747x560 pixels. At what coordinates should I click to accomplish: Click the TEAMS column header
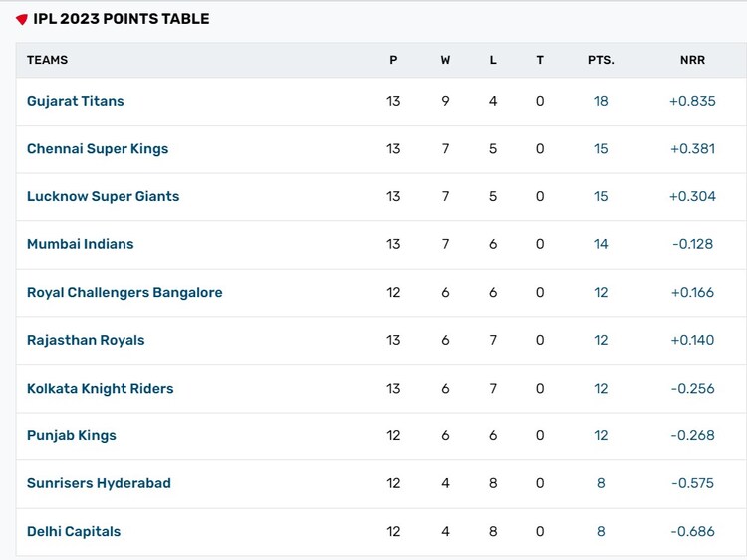click(x=48, y=60)
